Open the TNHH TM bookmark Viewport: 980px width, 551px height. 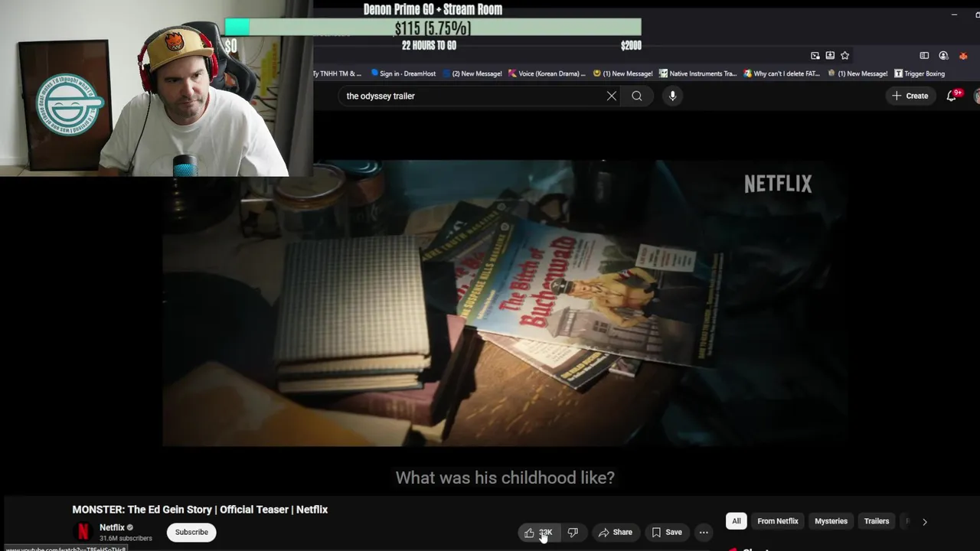(337, 73)
